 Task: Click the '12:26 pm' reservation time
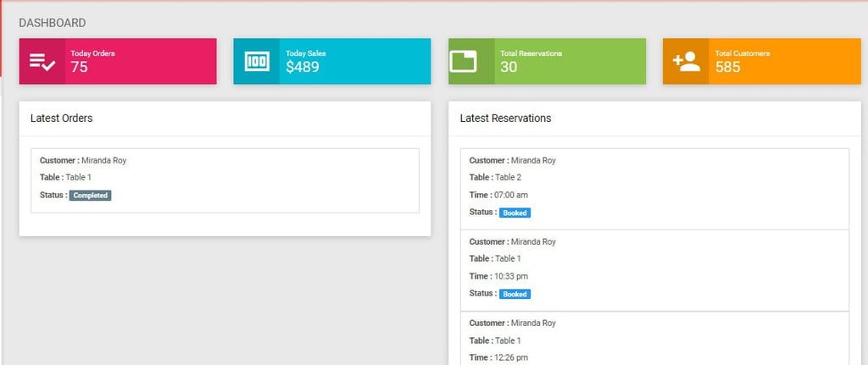511,358
